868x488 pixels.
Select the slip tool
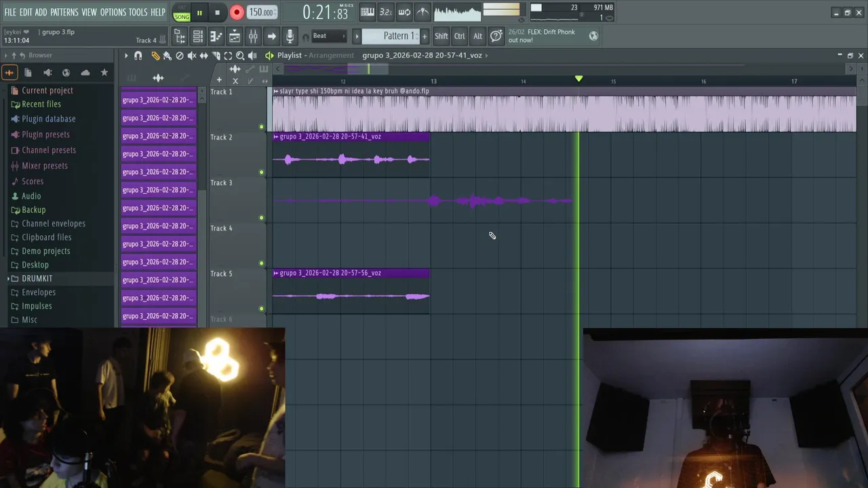click(204, 56)
